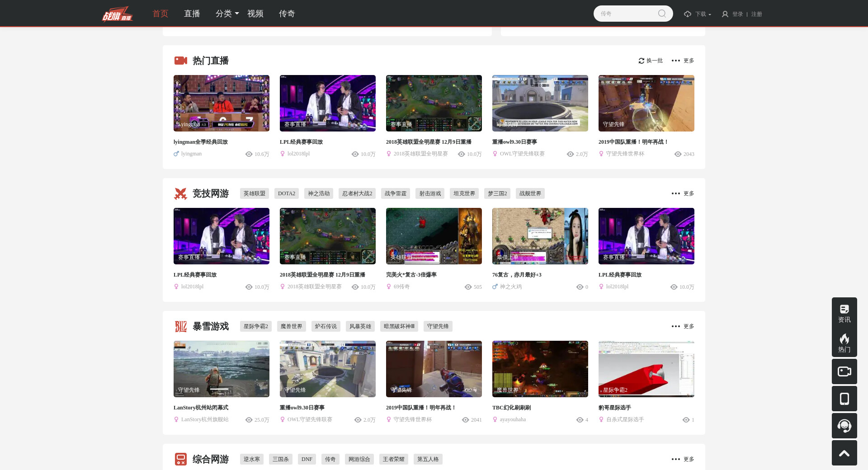Open the lyingman全季经典回放 stream thumbnail
The height and width of the screenshot is (470, 868).
(222, 103)
